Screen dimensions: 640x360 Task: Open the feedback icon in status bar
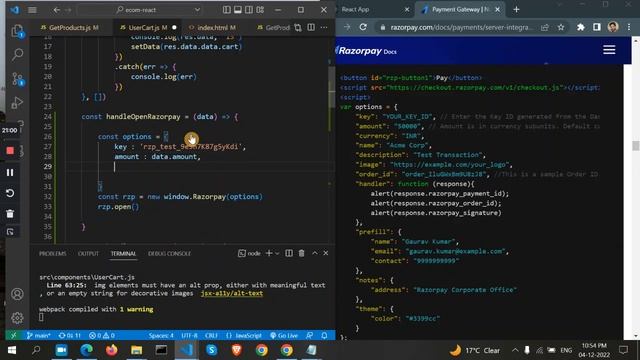[310, 336]
